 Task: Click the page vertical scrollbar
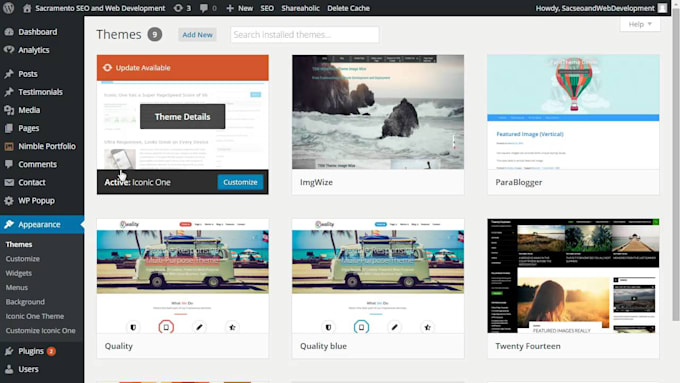676,165
